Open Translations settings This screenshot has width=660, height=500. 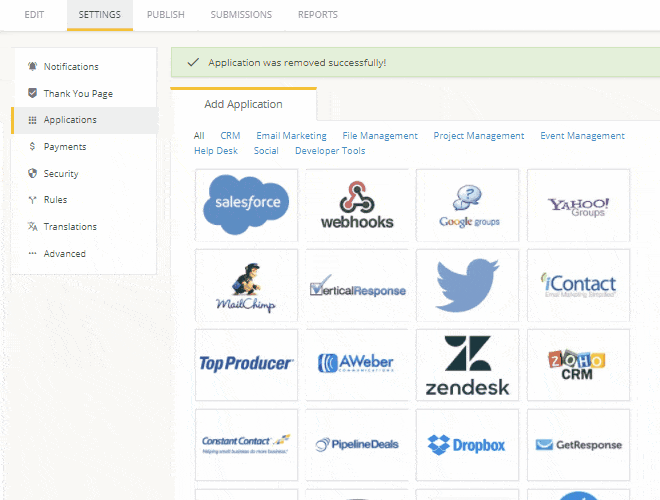click(84, 226)
